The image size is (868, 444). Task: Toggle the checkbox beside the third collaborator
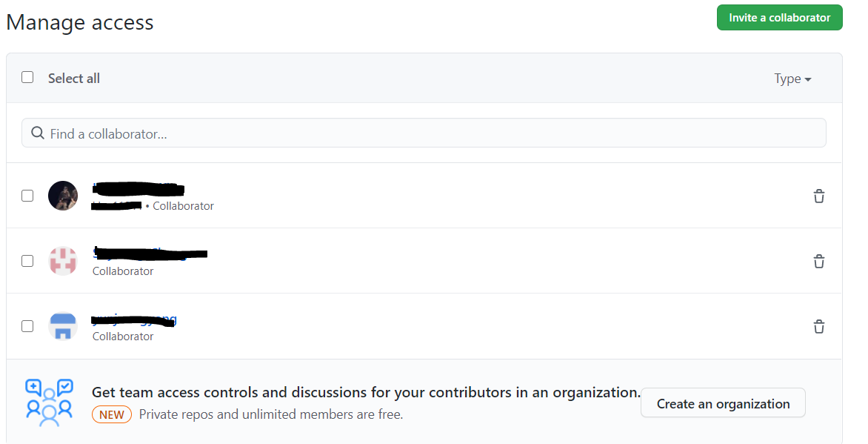click(27, 326)
